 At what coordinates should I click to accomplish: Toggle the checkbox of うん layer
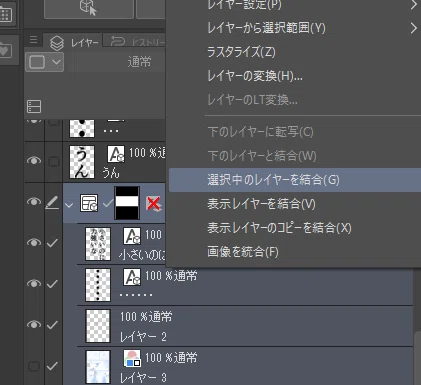54,162
